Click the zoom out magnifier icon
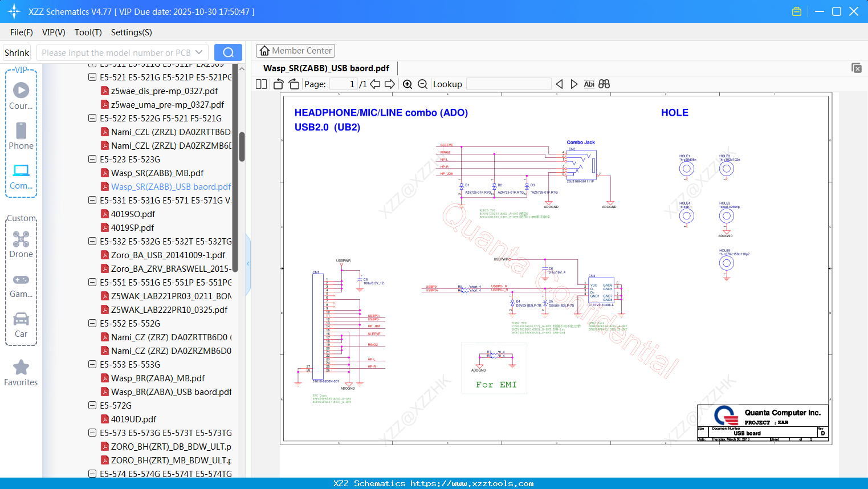The height and width of the screenshot is (489, 868). (x=422, y=84)
